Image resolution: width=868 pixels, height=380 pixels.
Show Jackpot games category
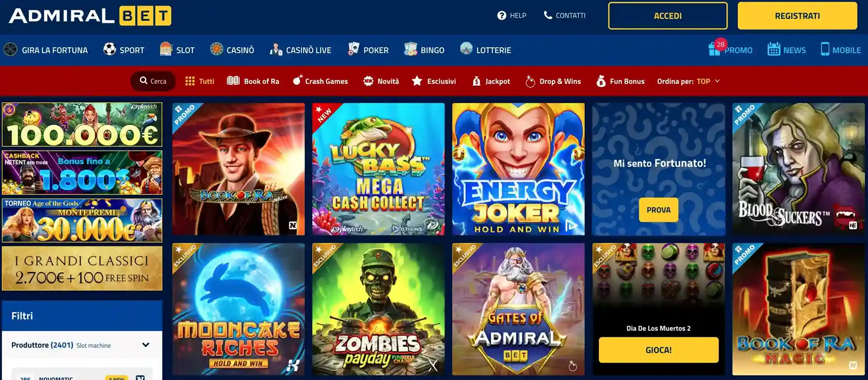491,81
